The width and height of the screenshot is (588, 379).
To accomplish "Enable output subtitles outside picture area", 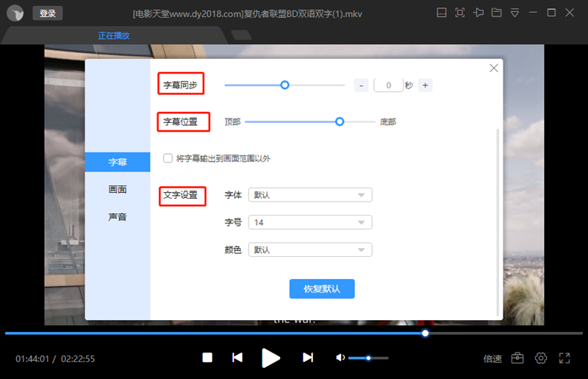I will 168,158.
